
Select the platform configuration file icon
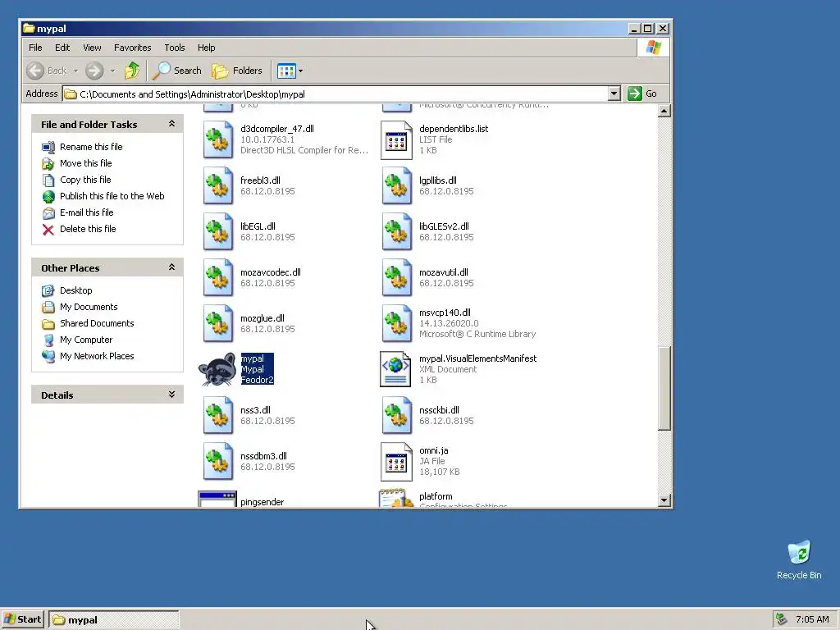pos(396,498)
